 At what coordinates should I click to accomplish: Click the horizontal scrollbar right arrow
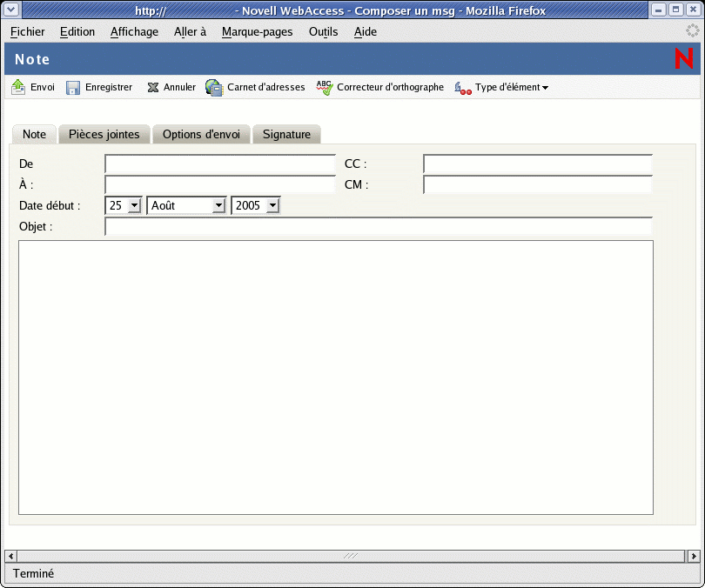coord(694,556)
